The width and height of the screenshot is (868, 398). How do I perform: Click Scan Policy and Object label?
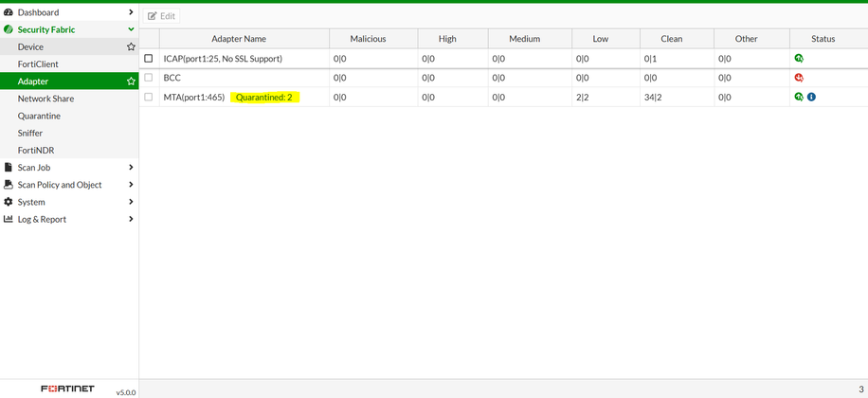tap(60, 185)
